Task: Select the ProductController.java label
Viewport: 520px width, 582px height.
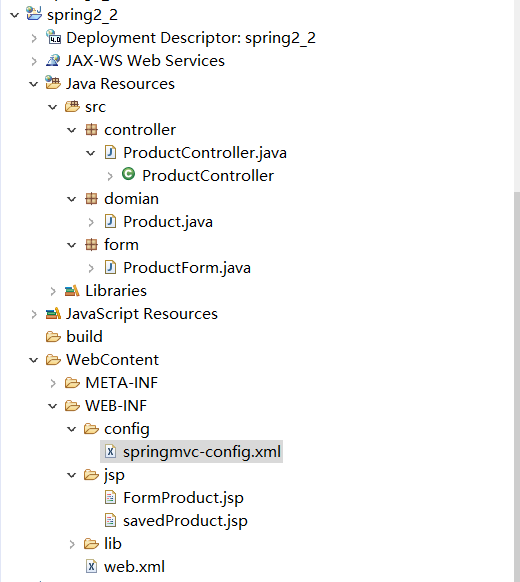Action: (x=205, y=153)
